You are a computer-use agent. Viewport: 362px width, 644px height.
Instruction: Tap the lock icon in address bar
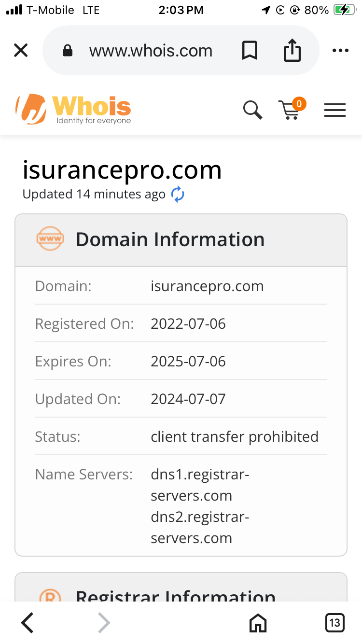click(68, 51)
